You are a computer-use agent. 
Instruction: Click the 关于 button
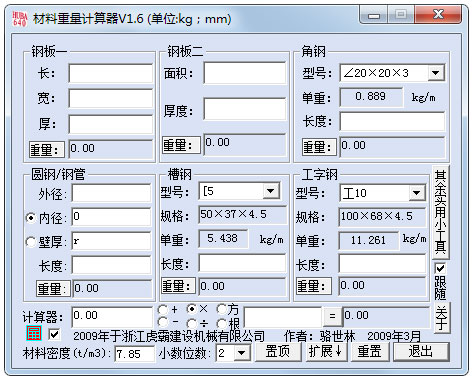(441, 318)
